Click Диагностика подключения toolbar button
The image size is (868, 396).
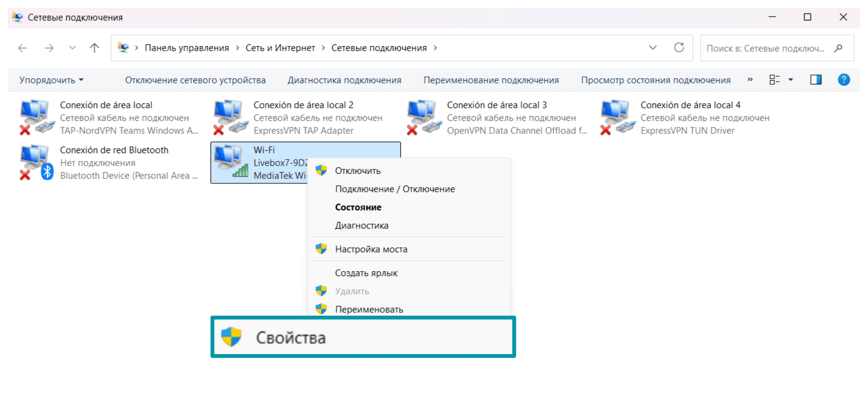coord(344,80)
